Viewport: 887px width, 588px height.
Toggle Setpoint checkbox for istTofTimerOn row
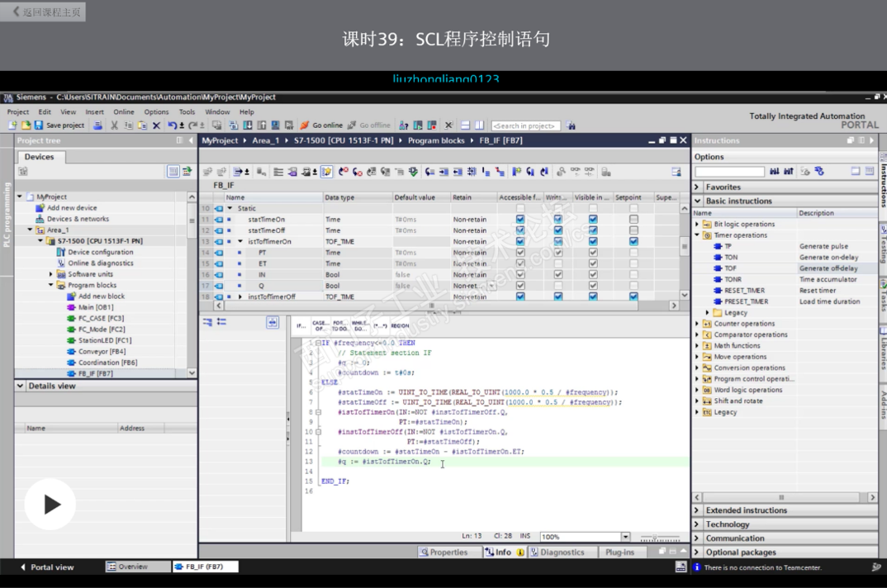pos(633,241)
